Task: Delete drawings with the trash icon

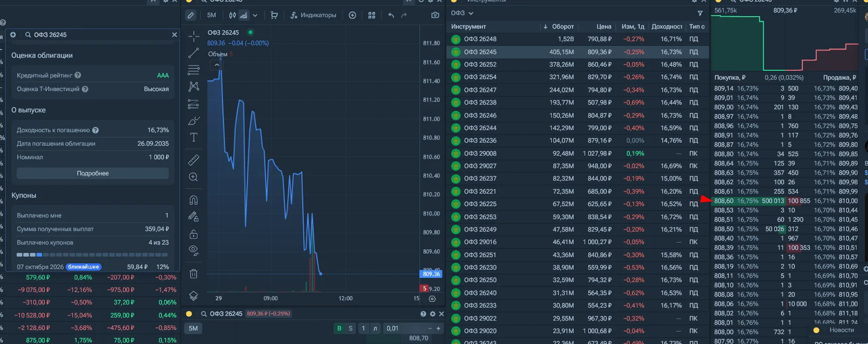Action: (x=194, y=274)
